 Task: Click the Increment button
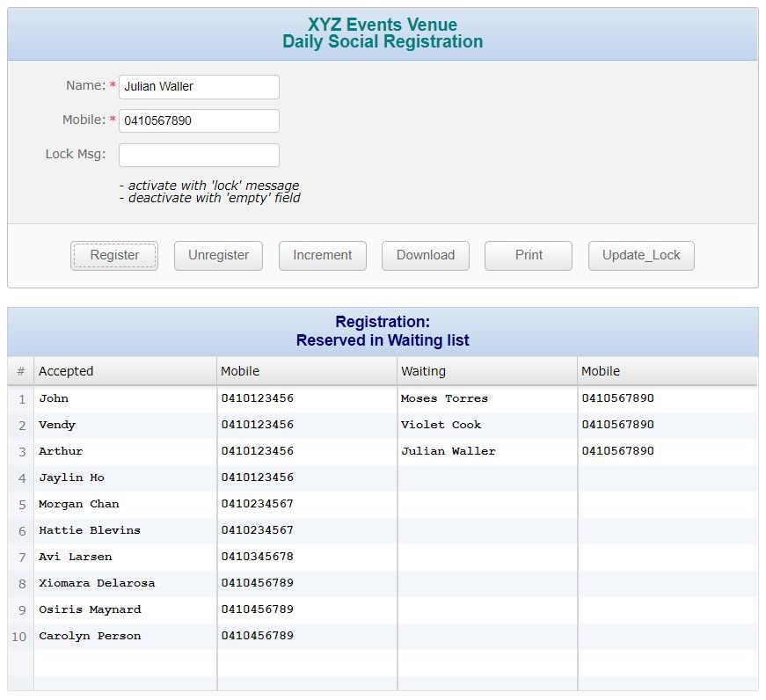(x=323, y=256)
